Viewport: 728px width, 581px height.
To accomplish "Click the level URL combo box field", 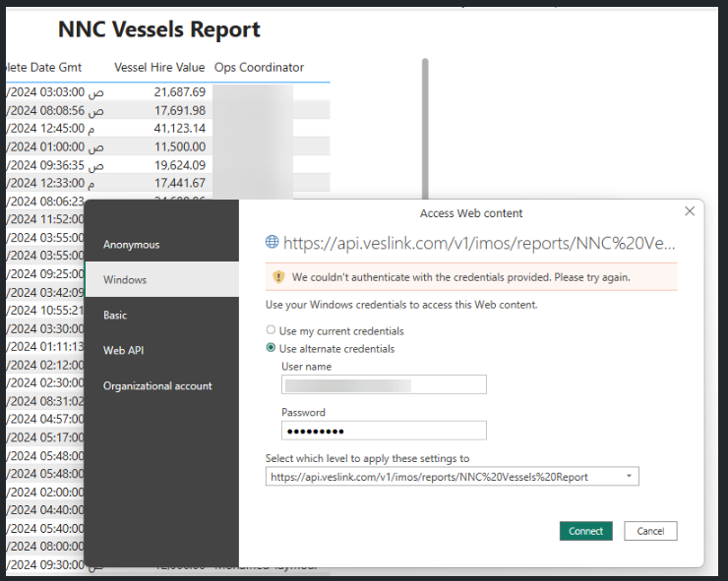I will click(x=453, y=476).
